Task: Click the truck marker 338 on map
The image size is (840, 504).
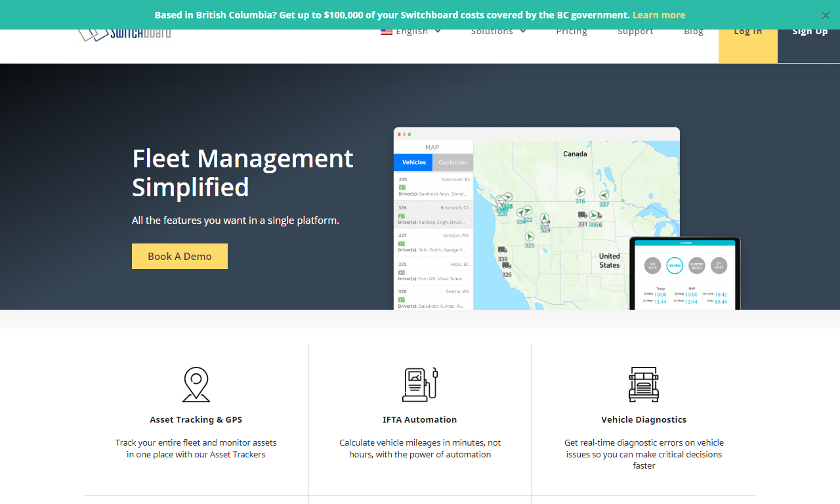Action: point(502,250)
